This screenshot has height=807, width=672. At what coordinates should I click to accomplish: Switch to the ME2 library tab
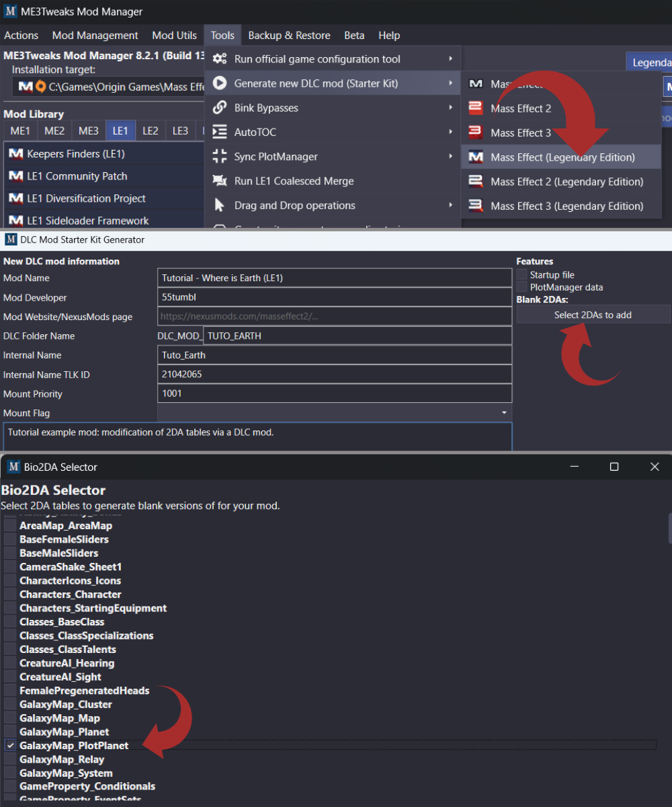[54, 130]
